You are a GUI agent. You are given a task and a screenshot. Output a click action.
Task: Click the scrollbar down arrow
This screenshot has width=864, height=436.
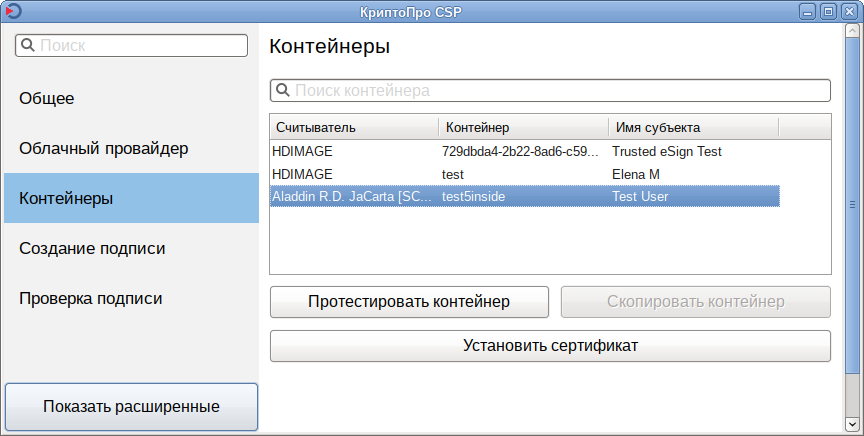(852, 424)
